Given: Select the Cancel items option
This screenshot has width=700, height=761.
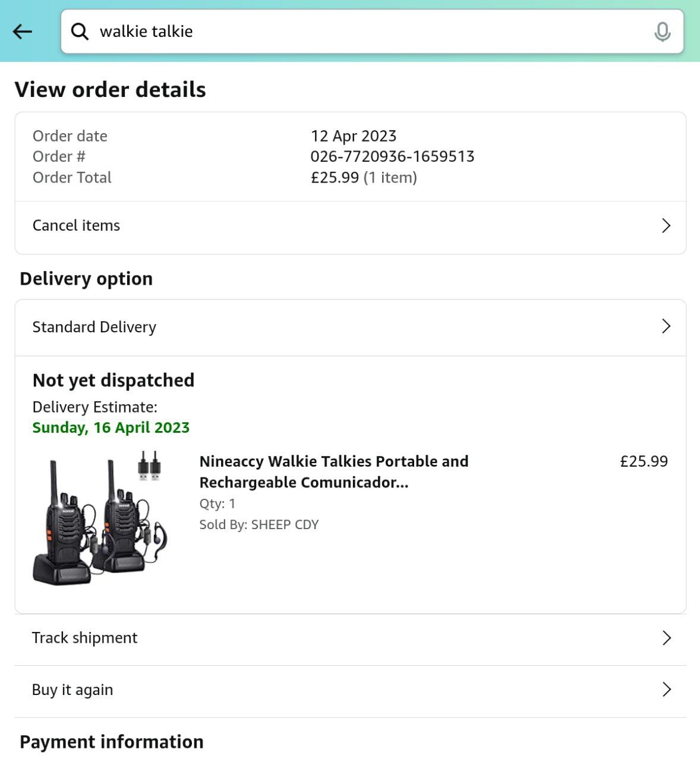Looking at the screenshot, I should pos(77,226).
